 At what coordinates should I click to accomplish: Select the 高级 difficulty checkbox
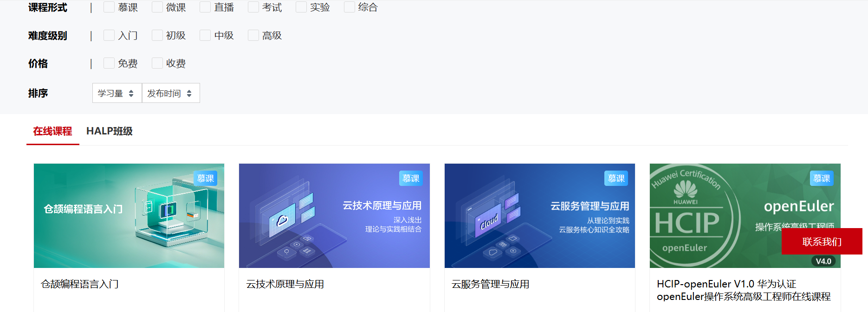[253, 35]
